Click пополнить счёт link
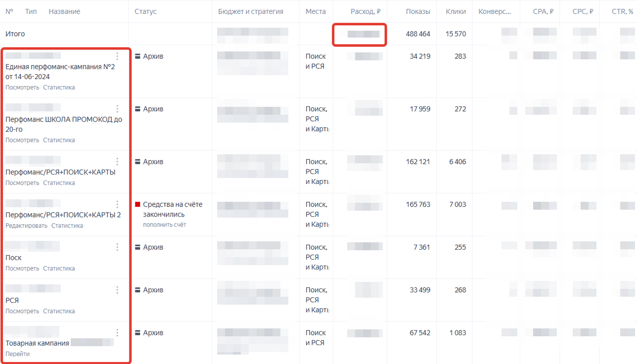 pyautogui.click(x=164, y=225)
